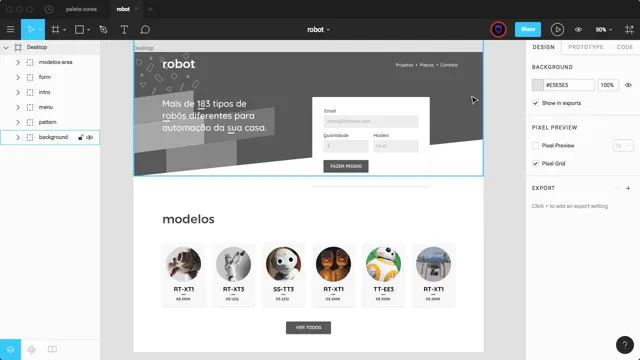Screen dimensions: 640x360
Task: Open the background color swatch
Action: coord(538,85)
